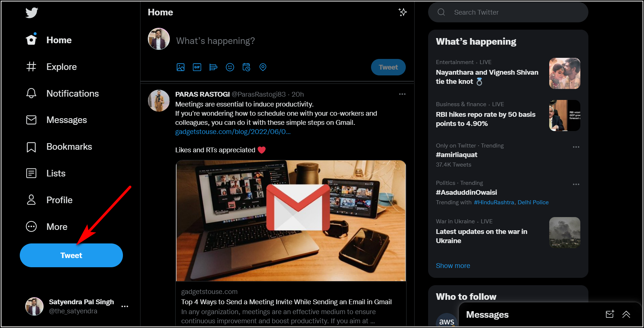644x328 pixels.
Task: Click the 20h tweet timestamp
Action: coord(297,94)
